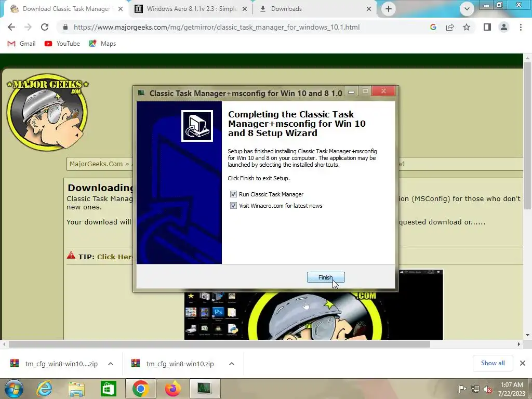This screenshot has width=532, height=399.
Task: Click the setup wizard computer icon
Action: click(x=197, y=126)
